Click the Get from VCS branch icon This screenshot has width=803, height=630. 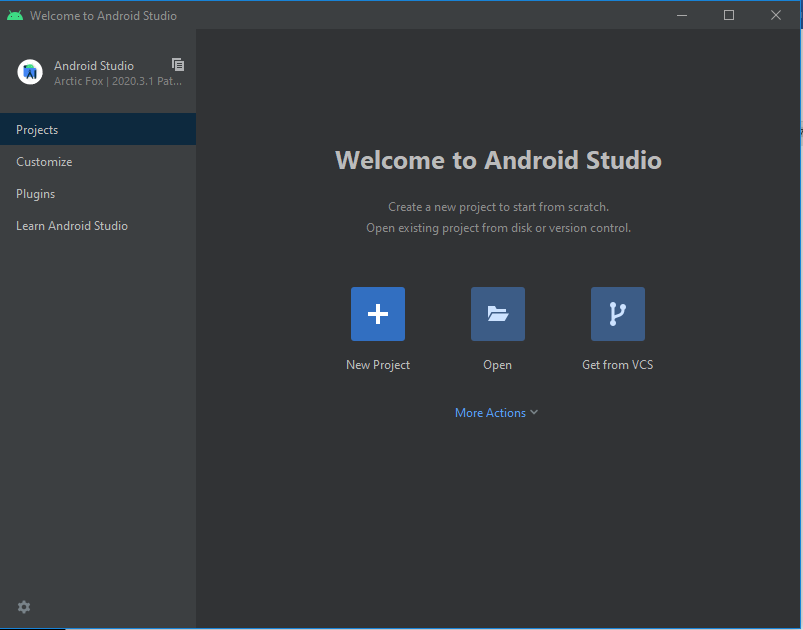point(617,314)
